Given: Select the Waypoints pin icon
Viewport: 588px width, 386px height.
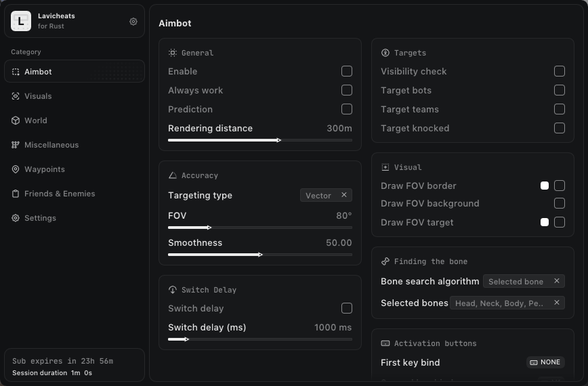Looking at the screenshot, I should tap(16, 169).
